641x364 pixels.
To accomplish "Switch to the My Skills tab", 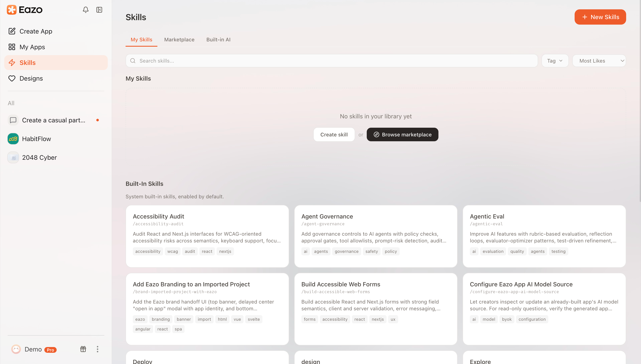I will tap(141, 39).
